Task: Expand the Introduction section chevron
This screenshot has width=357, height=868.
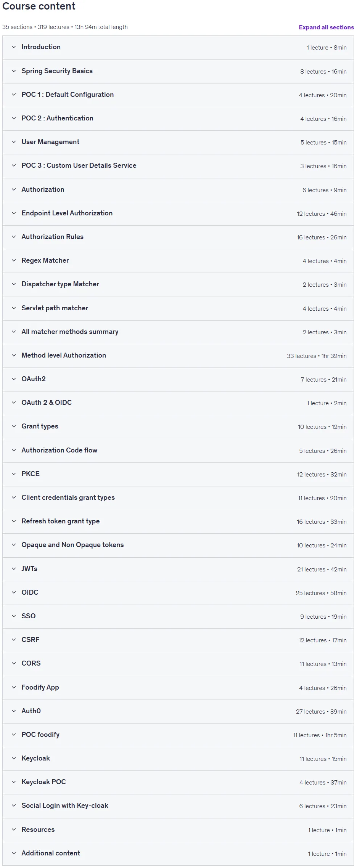Action: (14, 47)
